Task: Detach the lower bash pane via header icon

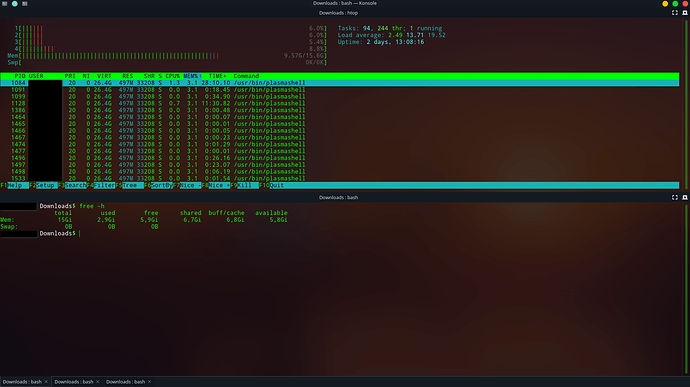Action: [x=685, y=197]
